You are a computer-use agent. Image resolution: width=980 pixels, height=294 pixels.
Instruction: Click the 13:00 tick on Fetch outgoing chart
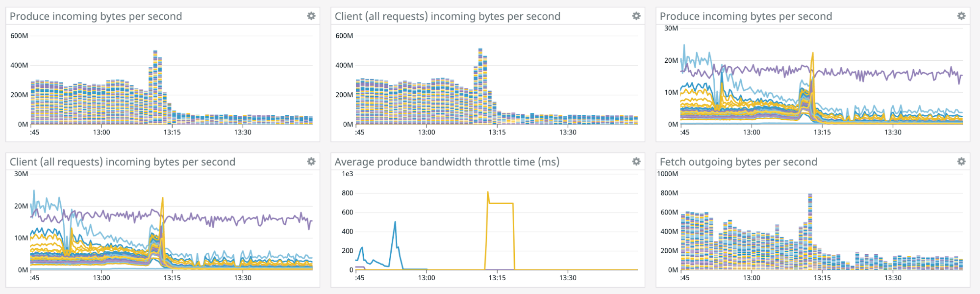pos(752,278)
